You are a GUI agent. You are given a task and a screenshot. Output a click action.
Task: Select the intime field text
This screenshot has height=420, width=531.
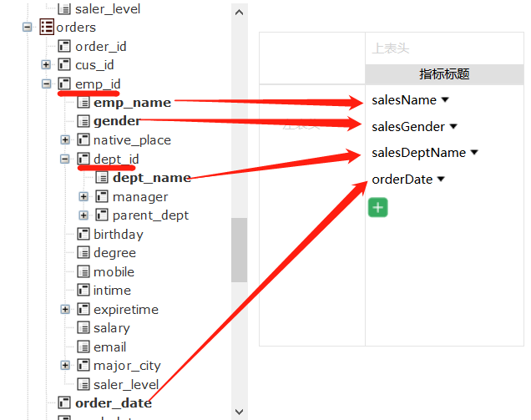tap(112, 291)
